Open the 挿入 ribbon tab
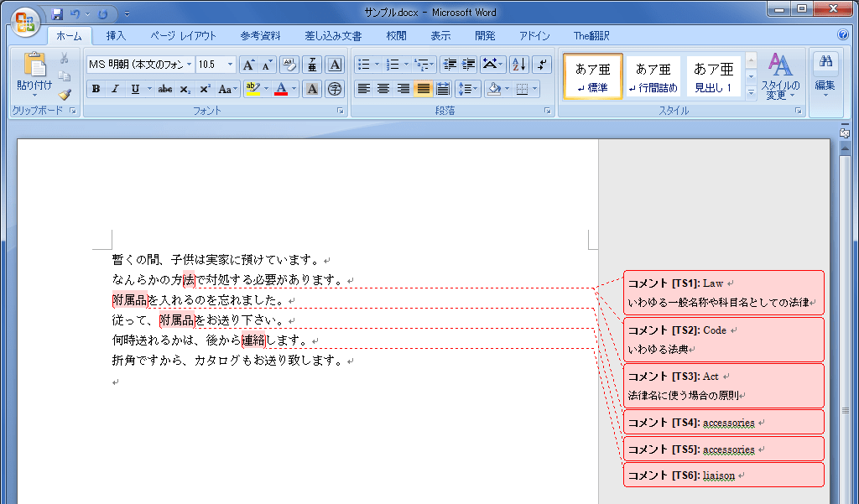 pyautogui.click(x=116, y=35)
